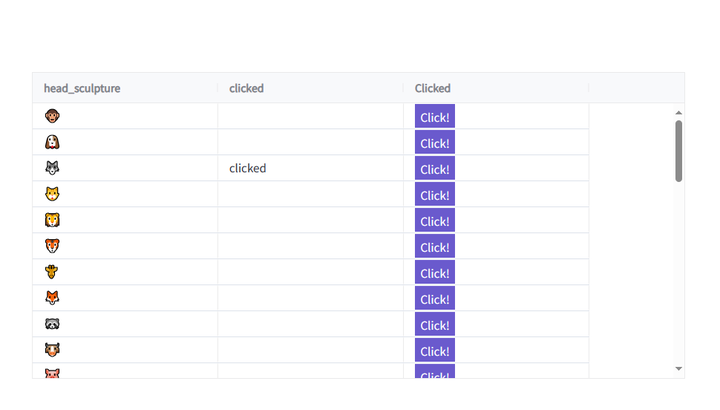Image resolution: width=720 pixels, height=410 pixels.
Task: Click the giraffe emoji
Action: point(52,272)
